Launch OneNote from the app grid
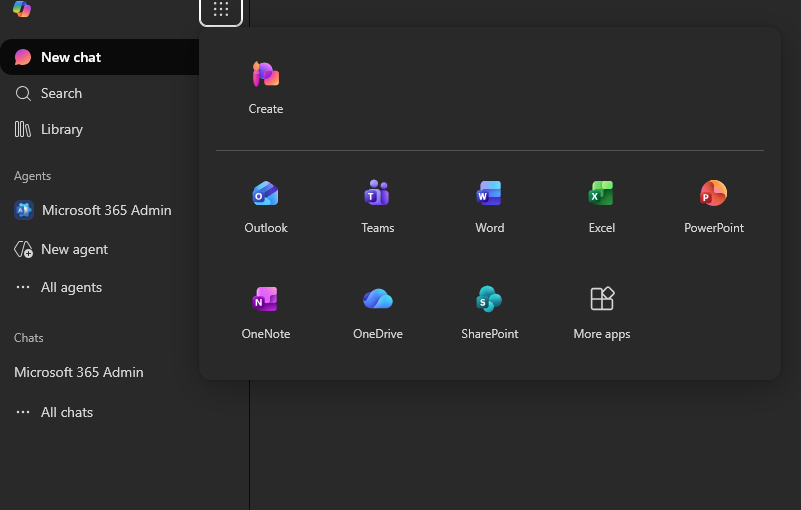 coord(266,312)
